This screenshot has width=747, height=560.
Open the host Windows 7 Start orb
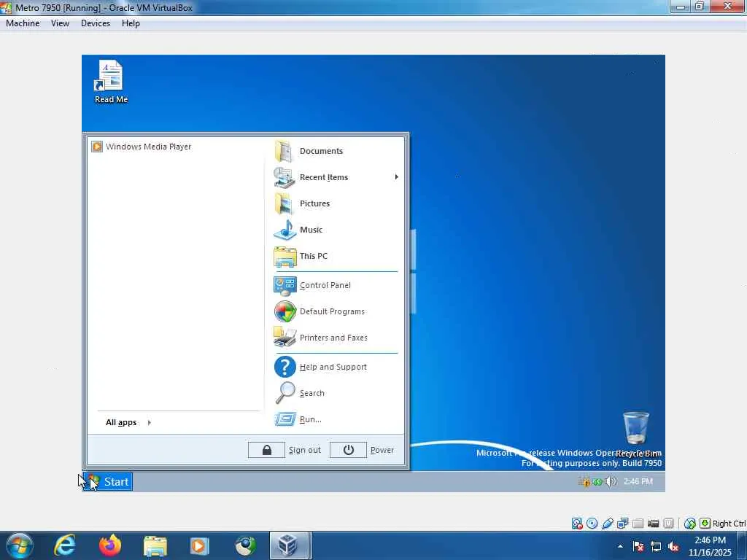(x=20, y=546)
